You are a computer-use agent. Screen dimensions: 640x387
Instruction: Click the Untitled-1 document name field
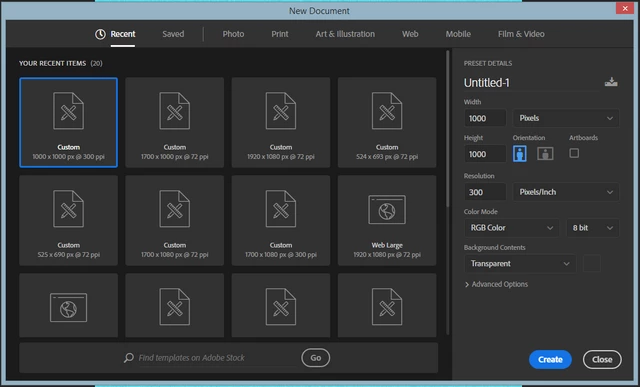(x=532, y=83)
